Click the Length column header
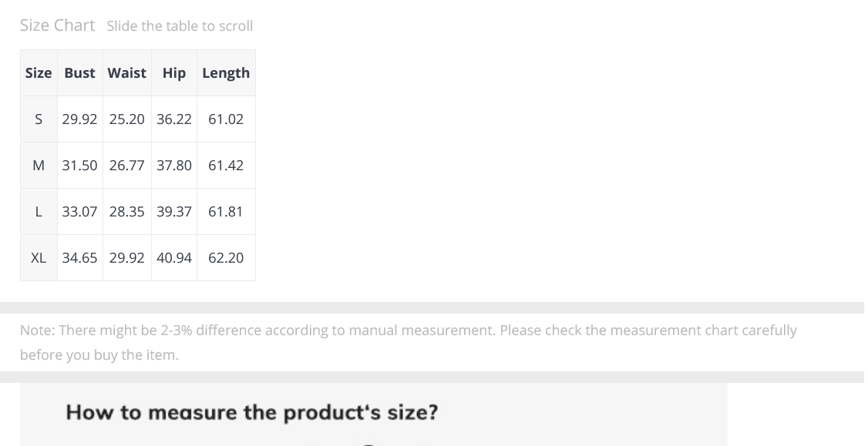 tap(226, 73)
